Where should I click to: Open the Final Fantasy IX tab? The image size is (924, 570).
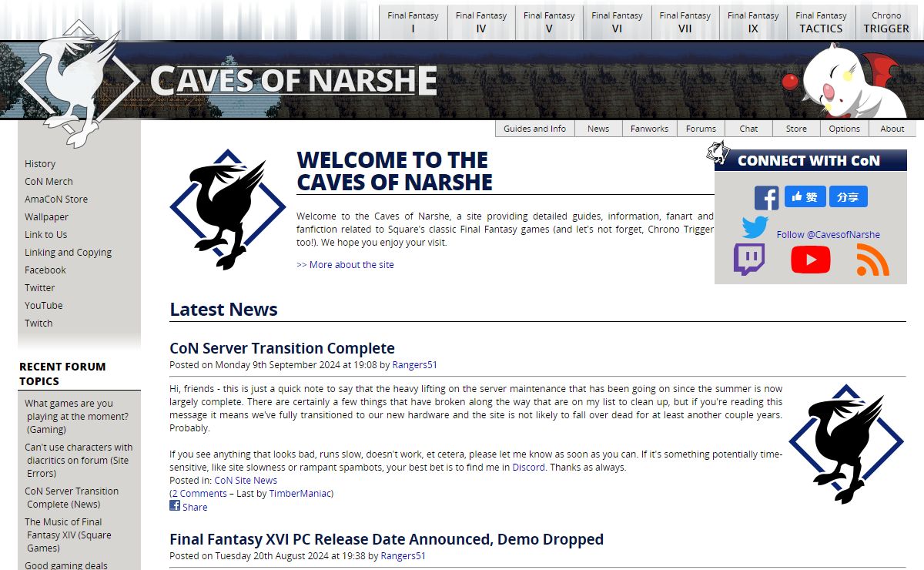pos(753,22)
